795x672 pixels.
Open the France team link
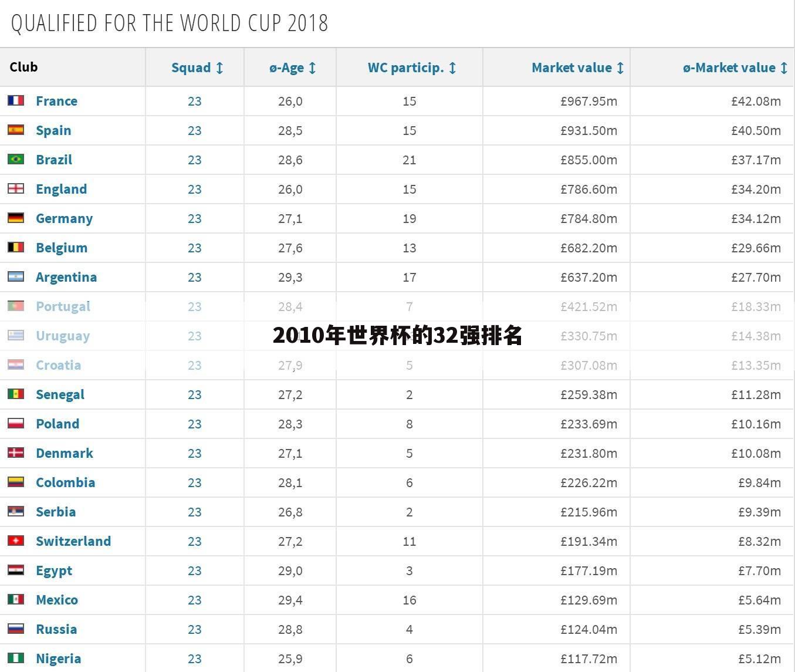[56, 101]
